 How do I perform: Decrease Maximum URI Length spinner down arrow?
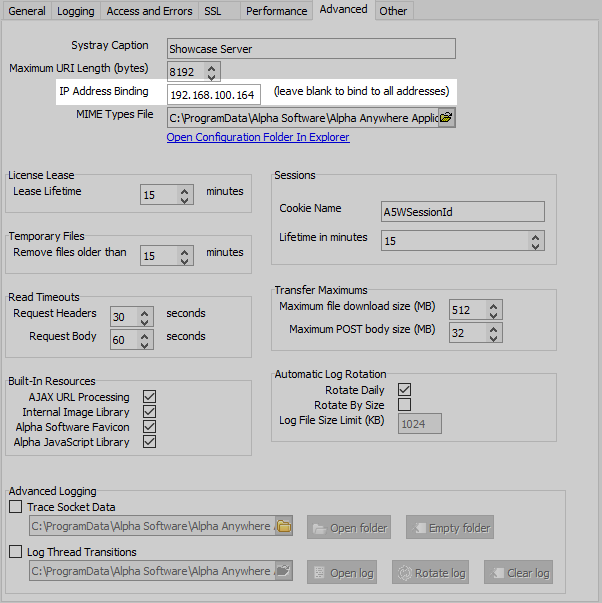211,77
